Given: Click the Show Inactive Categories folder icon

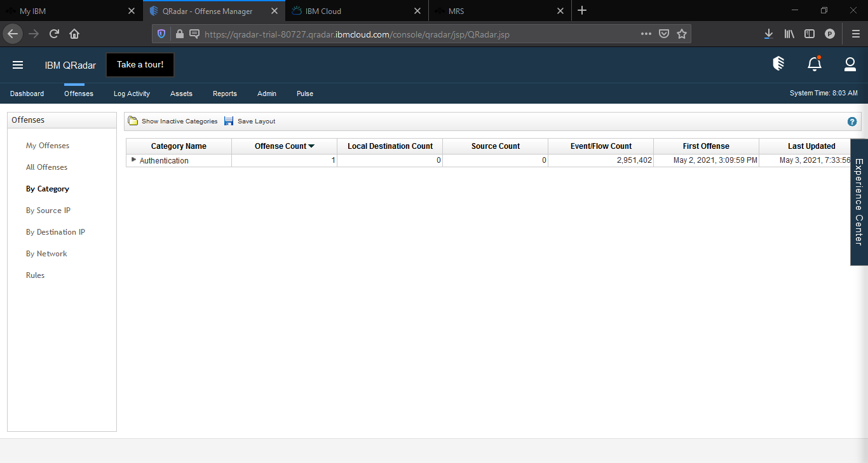Looking at the screenshot, I should click(x=133, y=121).
